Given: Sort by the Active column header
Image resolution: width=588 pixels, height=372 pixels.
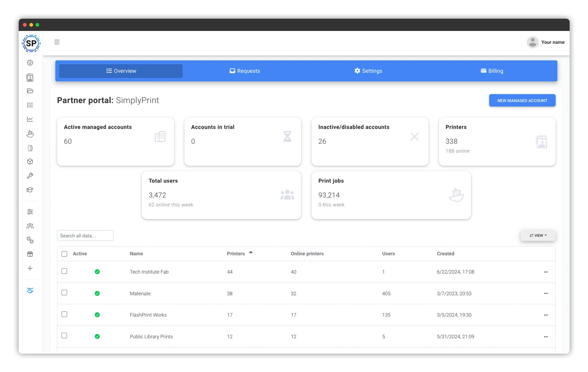Looking at the screenshot, I should (x=80, y=254).
